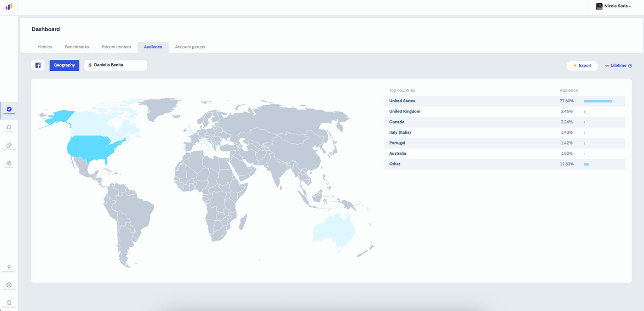Switch to the Benchmarks tab
This screenshot has width=644, height=311.
(77, 47)
